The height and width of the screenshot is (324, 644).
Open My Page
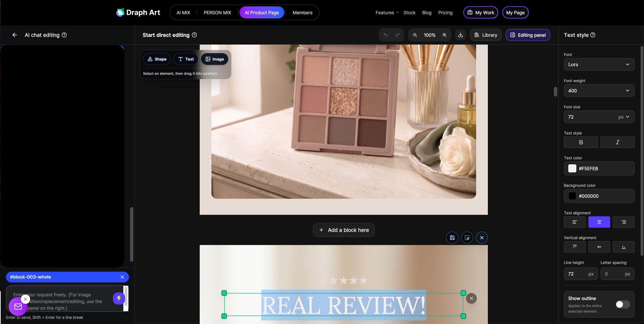[515, 12]
